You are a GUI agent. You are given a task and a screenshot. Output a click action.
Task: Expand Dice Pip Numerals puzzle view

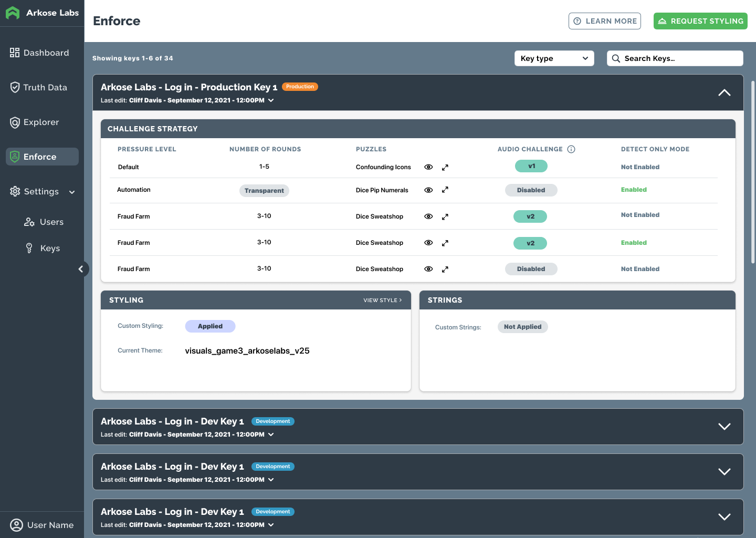point(445,190)
